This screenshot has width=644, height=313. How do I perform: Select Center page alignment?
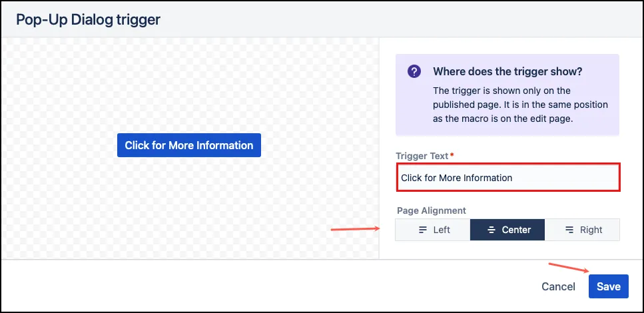click(x=507, y=230)
